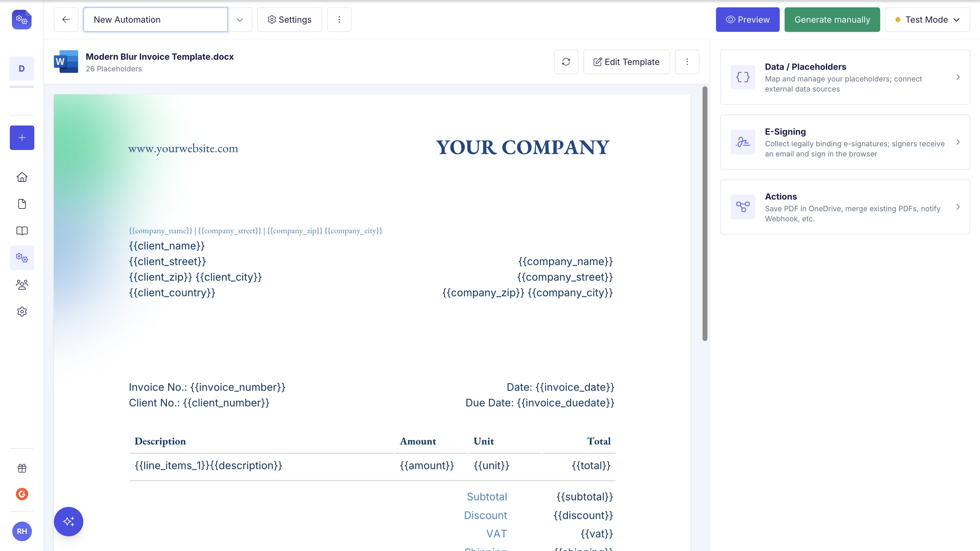Open the automation three-dot menu
The height and width of the screenshot is (551, 980).
(339, 19)
